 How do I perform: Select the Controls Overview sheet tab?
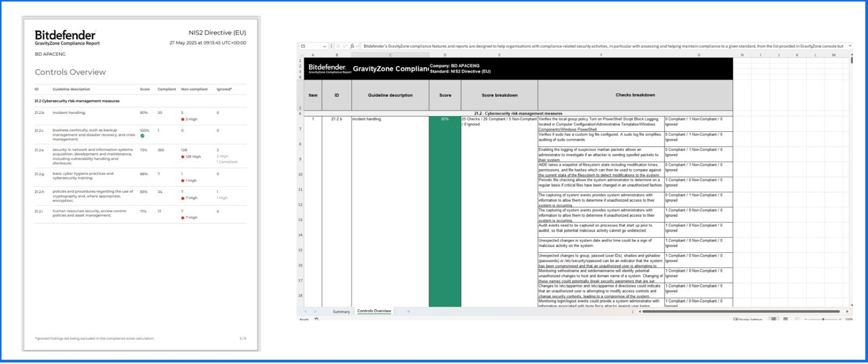(x=374, y=311)
